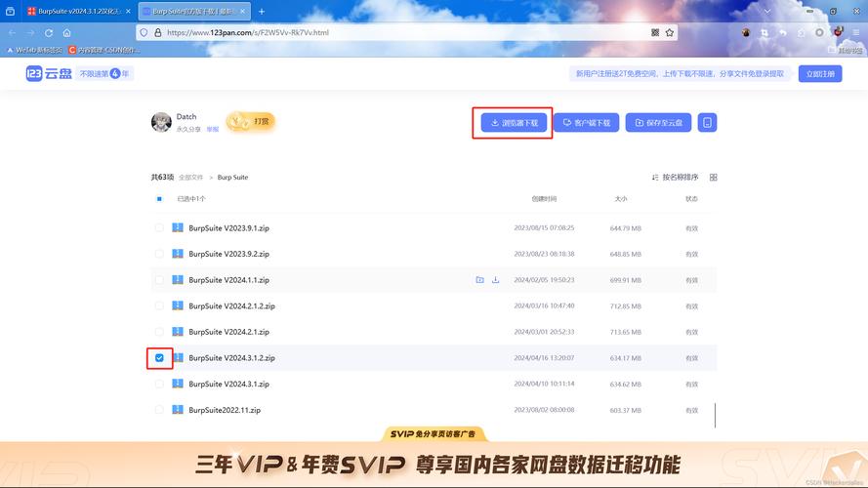
Task: Click the 634.17 MB size cell
Action: tap(626, 358)
